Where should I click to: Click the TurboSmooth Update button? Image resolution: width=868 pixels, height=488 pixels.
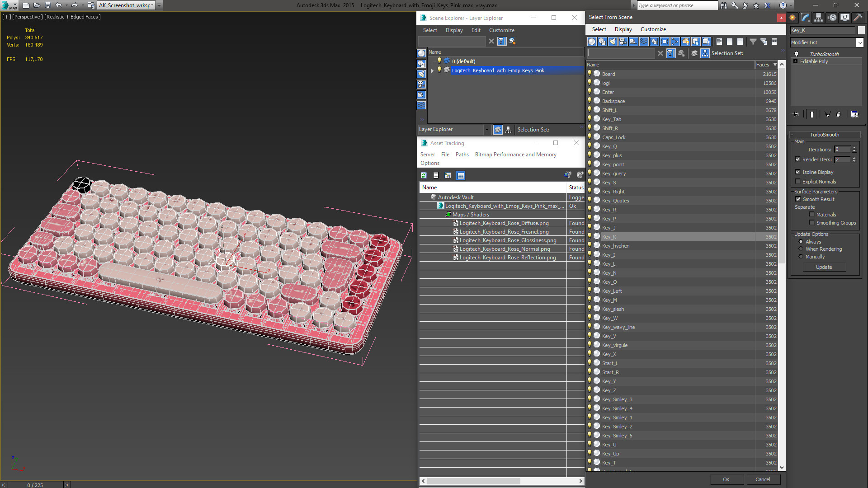[824, 267]
